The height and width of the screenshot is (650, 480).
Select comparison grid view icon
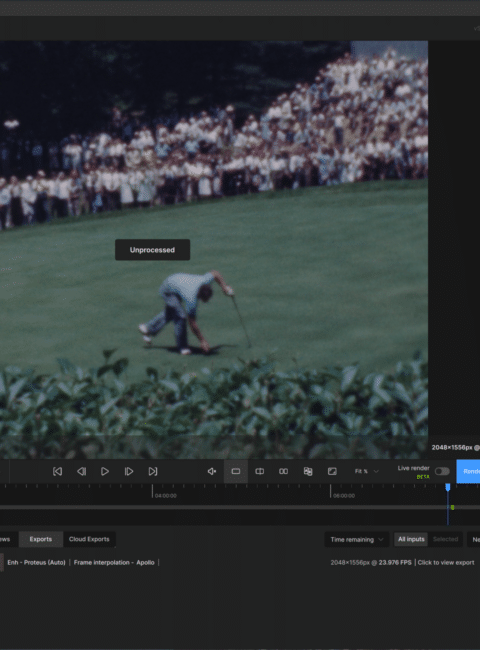(x=308, y=471)
